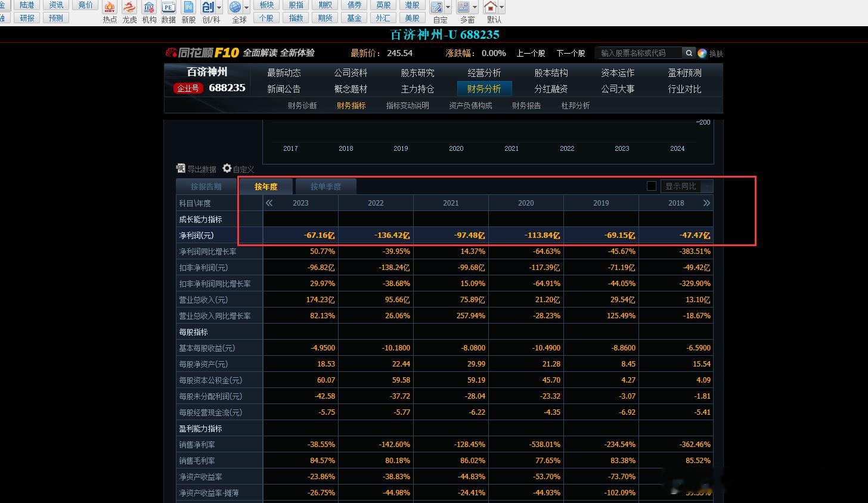The width and height of the screenshot is (868, 503).
Task: Expand the 全球 dropdown arrow
Action: tap(247, 8)
